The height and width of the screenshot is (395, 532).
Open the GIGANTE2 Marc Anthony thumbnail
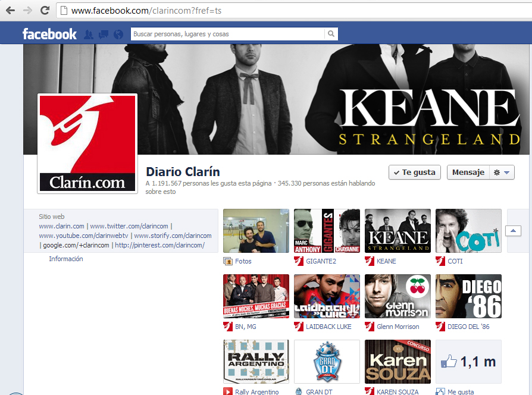pos(327,231)
